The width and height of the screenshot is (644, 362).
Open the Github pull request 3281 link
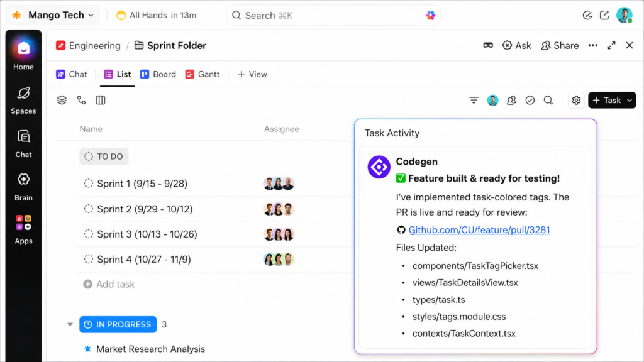pos(479,230)
